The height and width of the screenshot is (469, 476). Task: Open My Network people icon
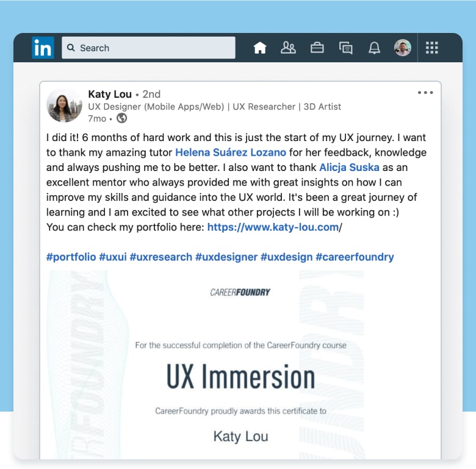click(x=288, y=48)
